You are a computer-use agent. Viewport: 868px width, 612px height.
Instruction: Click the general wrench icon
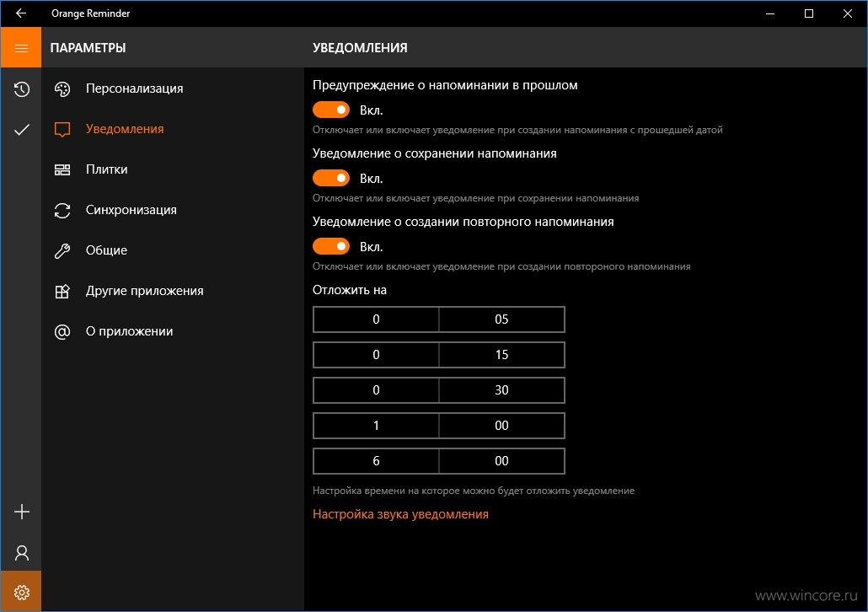tap(62, 250)
